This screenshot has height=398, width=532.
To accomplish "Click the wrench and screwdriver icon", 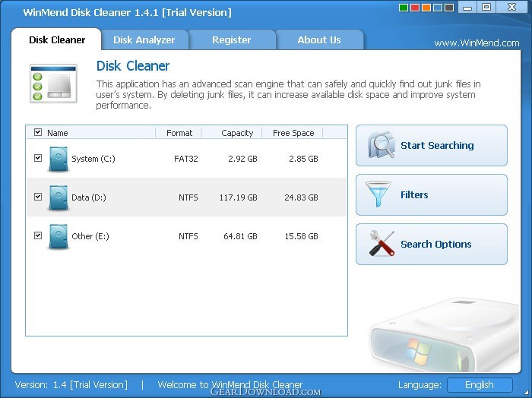I will pyautogui.click(x=382, y=243).
